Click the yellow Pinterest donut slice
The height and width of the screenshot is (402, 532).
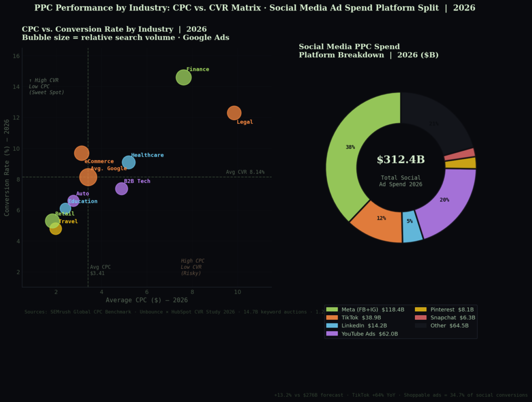(460, 163)
